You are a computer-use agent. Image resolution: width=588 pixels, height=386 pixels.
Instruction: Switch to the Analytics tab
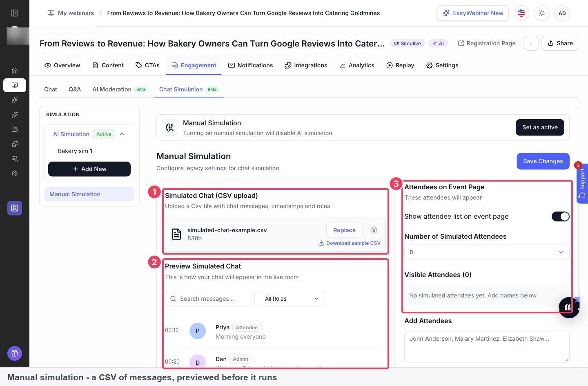357,65
